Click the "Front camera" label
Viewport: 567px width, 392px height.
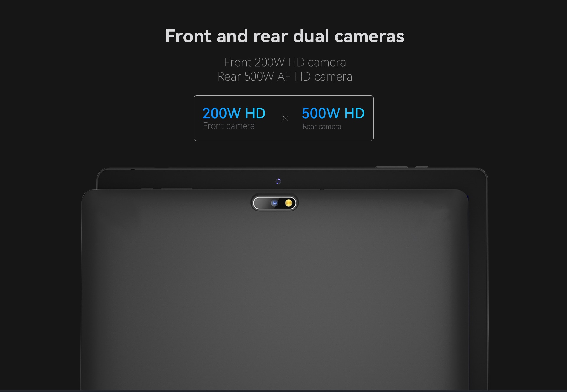point(229,126)
